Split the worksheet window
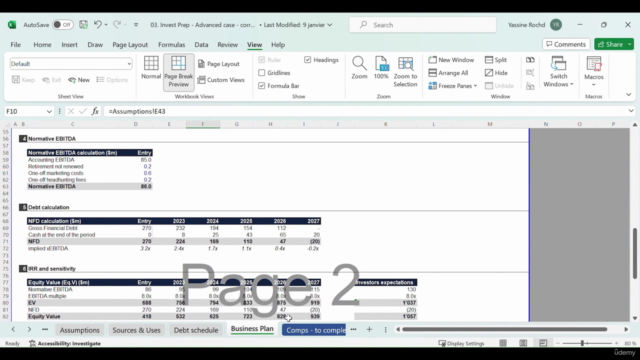Viewport: 640px width, 360px height. coord(496,60)
